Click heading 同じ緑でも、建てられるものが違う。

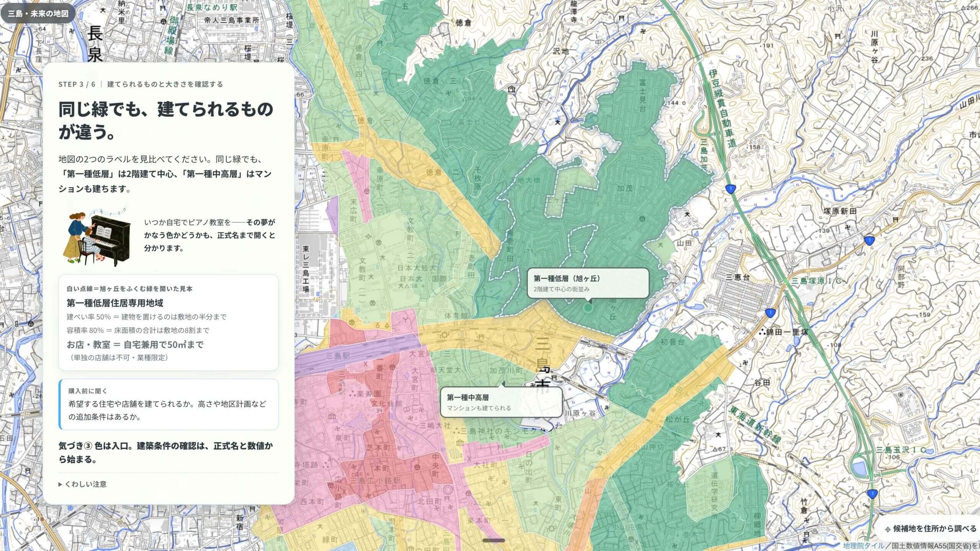[166, 121]
